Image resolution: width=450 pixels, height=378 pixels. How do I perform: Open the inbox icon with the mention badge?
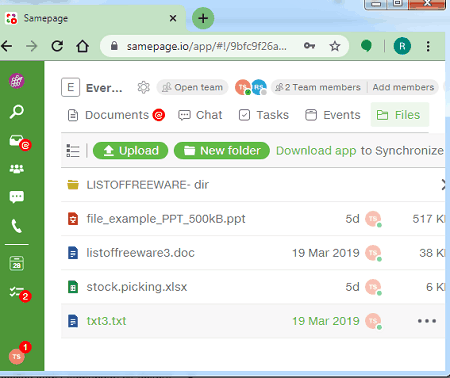18,142
